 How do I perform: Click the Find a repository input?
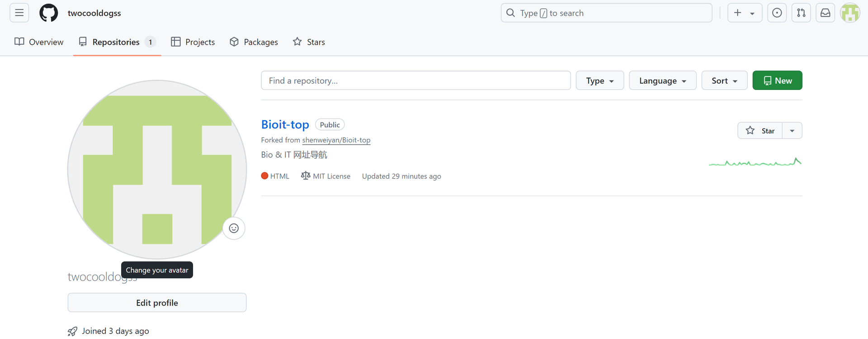coord(415,80)
